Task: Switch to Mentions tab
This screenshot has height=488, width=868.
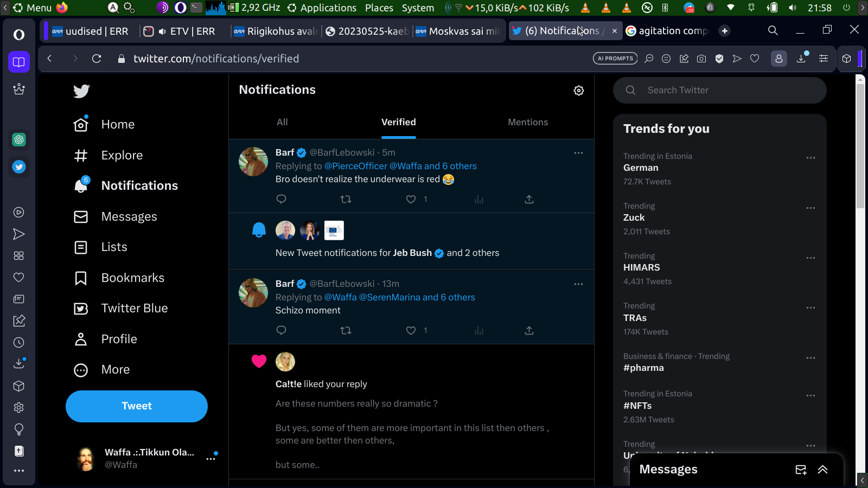Action: pos(528,123)
